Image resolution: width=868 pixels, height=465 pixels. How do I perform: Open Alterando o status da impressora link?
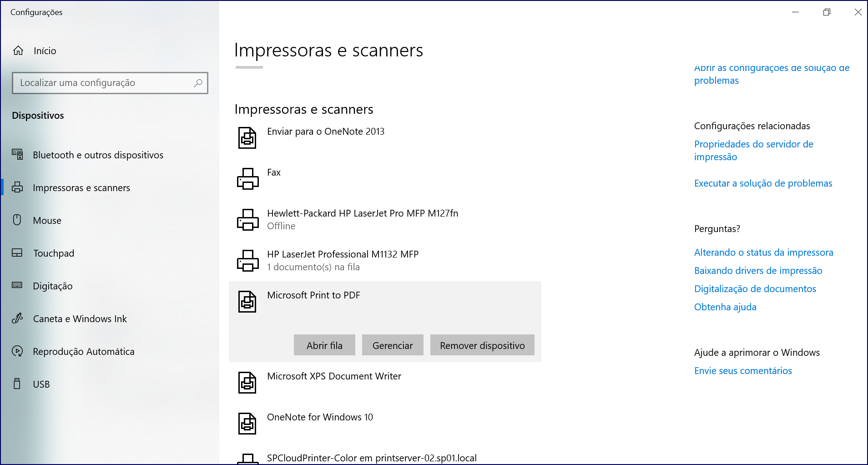[x=763, y=253]
